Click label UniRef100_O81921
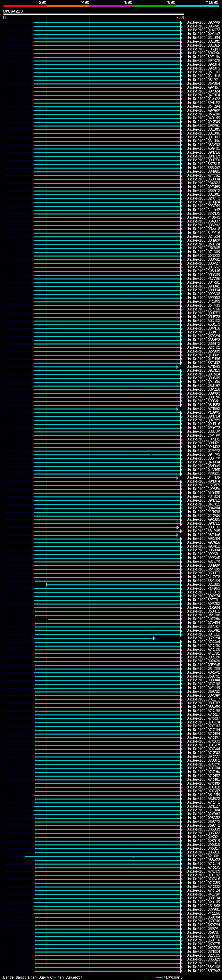The image size is (222, 980). tap(203, 80)
